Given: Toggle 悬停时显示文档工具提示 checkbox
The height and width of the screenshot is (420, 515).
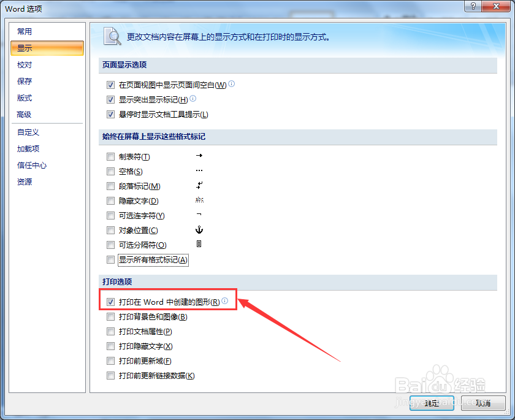Looking at the screenshot, I should point(111,114).
